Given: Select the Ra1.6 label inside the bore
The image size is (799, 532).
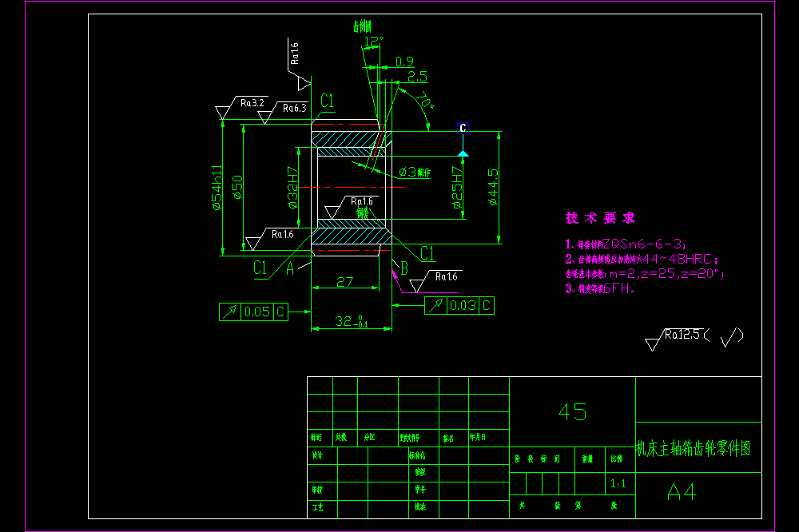Looking at the screenshot, I should click(x=362, y=201).
